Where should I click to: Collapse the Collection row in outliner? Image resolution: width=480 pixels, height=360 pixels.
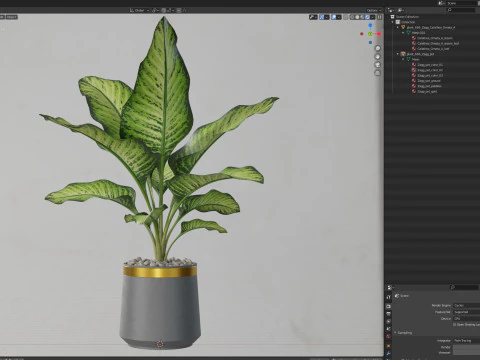(x=393, y=22)
